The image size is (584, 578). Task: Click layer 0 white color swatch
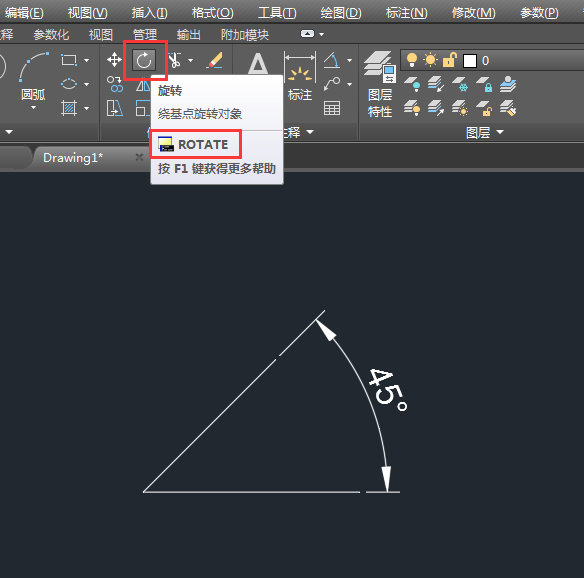tap(470, 61)
